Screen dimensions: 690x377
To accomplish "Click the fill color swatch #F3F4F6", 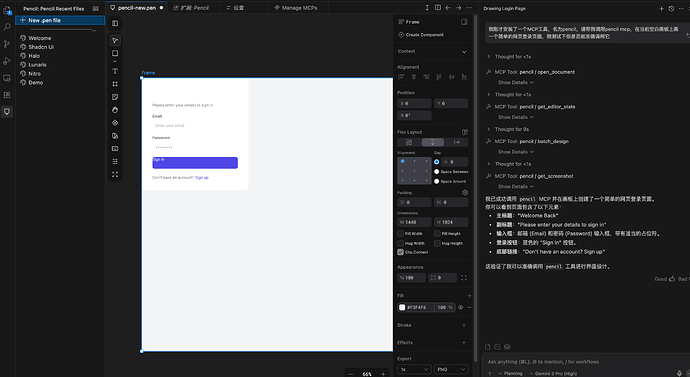I will click(402, 307).
